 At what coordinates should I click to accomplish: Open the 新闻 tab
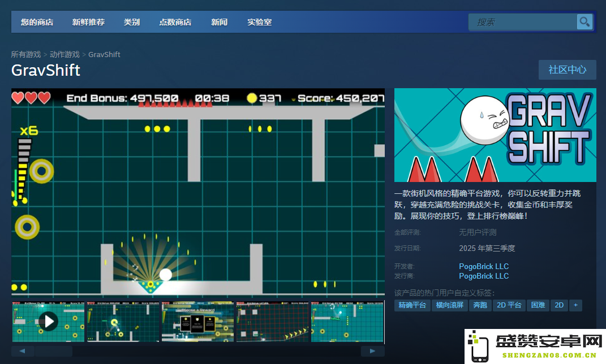click(219, 22)
